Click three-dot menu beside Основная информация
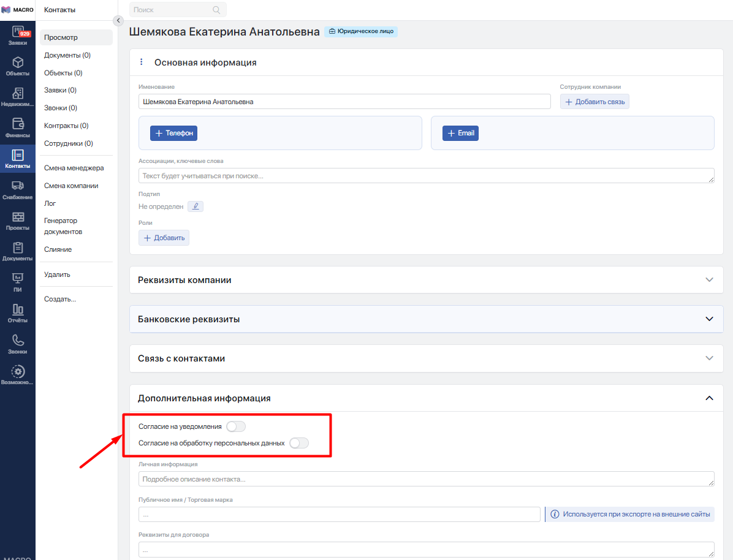 pyautogui.click(x=142, y=62)
